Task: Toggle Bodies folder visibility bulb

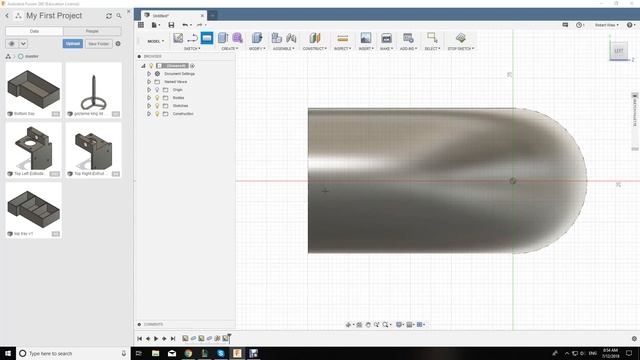Action: pos(157,98)
